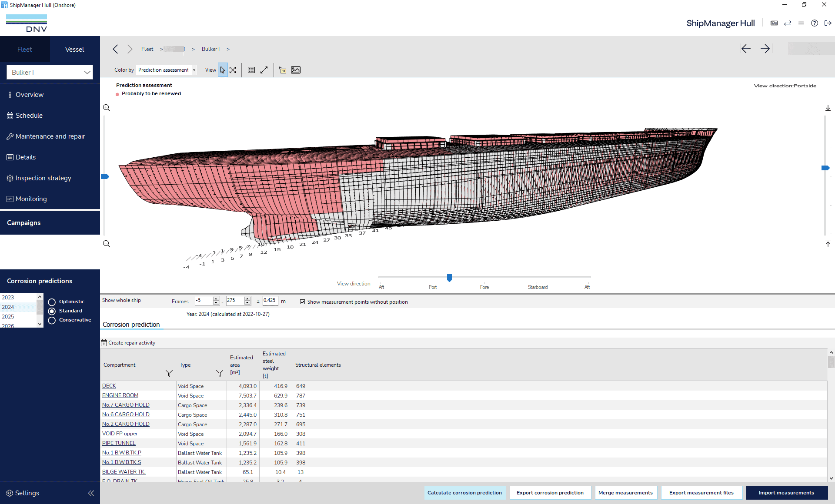Click the compartment column filter icon
The width and height of the screenshot is (835, 504).
click(169, 373)
